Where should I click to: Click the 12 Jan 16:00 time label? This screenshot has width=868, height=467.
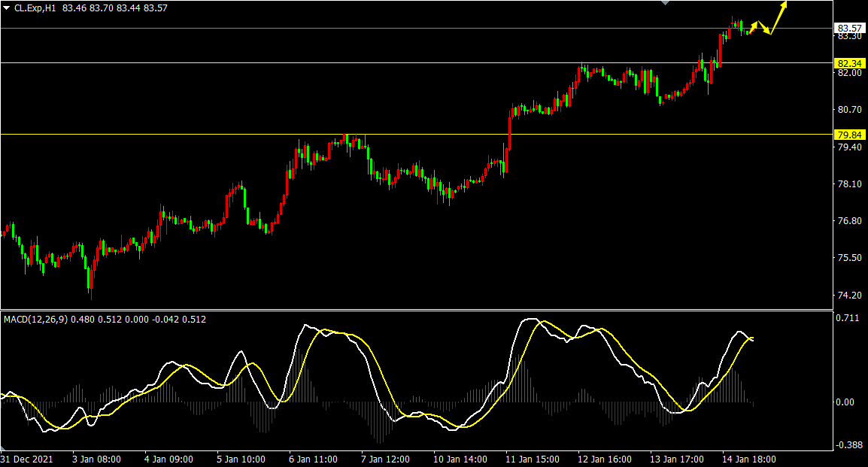point(605,459)
